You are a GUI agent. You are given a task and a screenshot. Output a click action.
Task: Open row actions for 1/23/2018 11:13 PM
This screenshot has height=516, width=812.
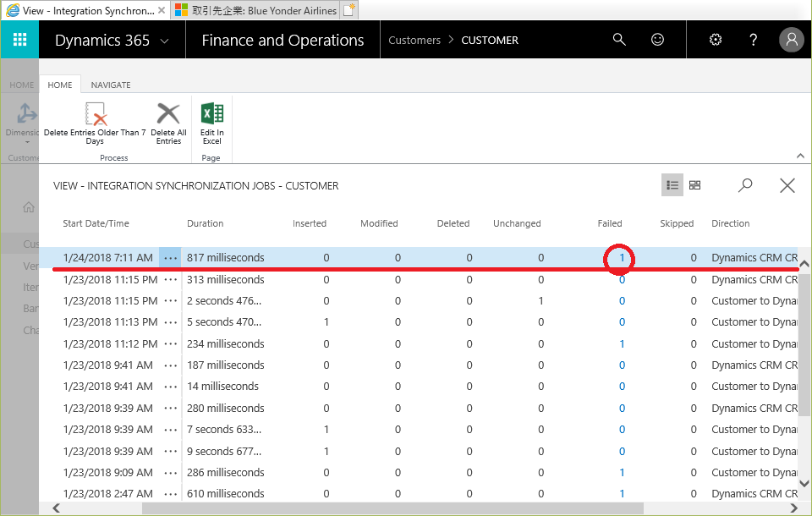click(170, 322)
